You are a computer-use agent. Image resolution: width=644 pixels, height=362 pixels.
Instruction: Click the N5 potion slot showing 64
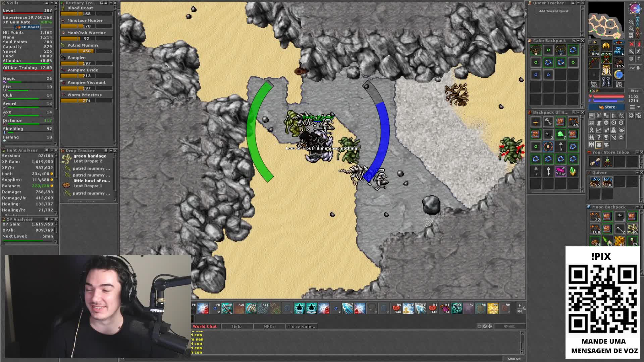(x=445, y=308)
